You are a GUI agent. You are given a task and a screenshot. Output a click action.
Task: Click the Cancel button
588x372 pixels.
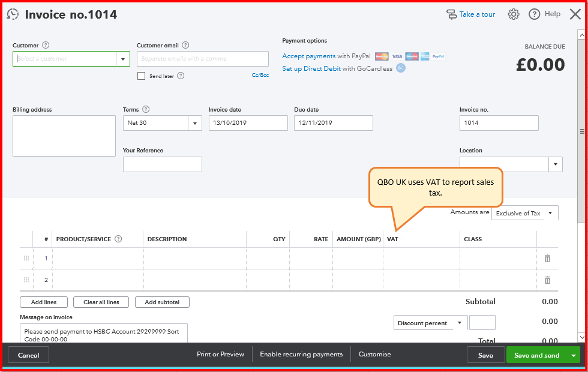(29, 355)
